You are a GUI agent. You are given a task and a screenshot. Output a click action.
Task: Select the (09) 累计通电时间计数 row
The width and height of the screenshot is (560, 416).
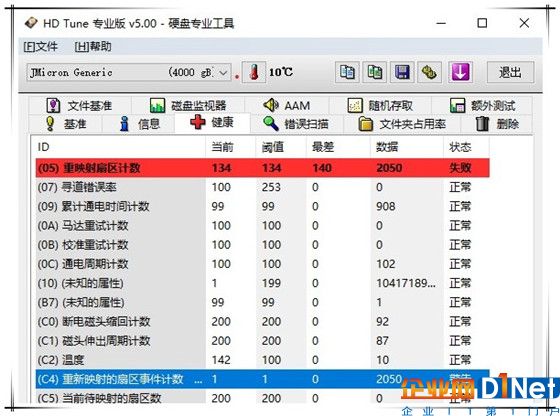(x=262, y=206)
